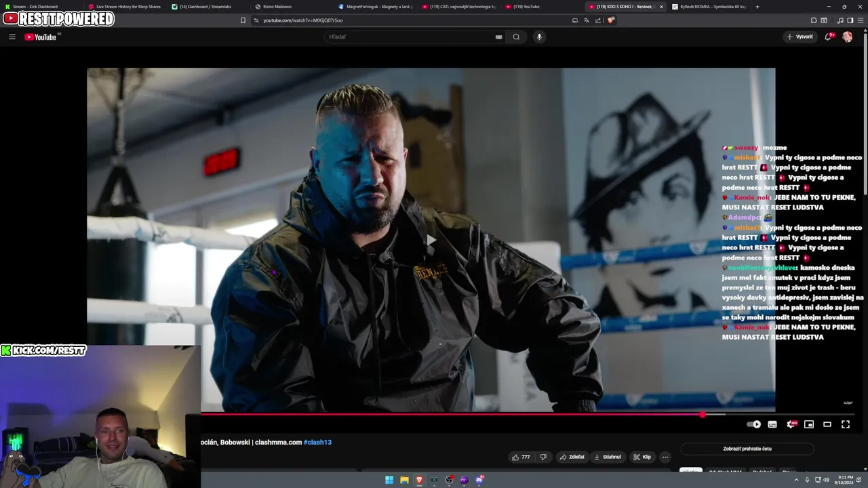Click the share page icon in address bar
The image size is (868, 488).
(x=598, y=20)
